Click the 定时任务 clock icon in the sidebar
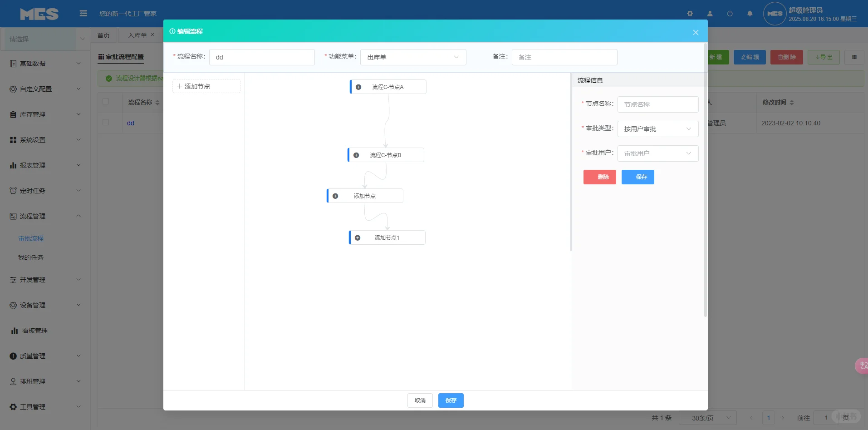Image resolution: width=868 pixels, height=430 pixels. (13, 191)
